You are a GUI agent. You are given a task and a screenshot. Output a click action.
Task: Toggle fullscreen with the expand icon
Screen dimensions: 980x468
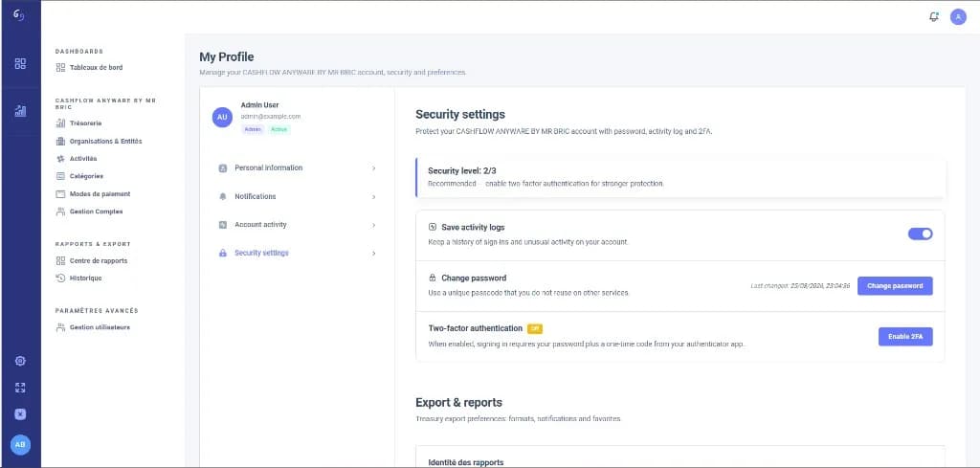[20, 388]
